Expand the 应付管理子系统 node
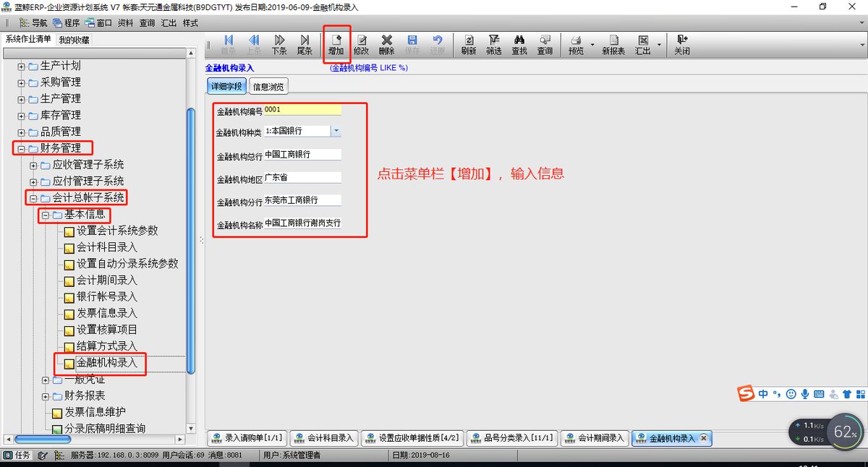Screen dimensions: 868x467 click(33, 181)
